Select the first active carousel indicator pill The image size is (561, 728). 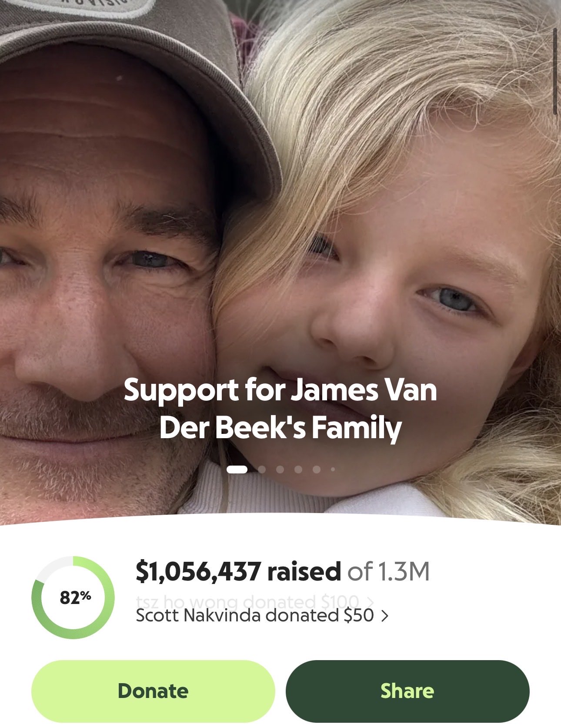[237, 469]
